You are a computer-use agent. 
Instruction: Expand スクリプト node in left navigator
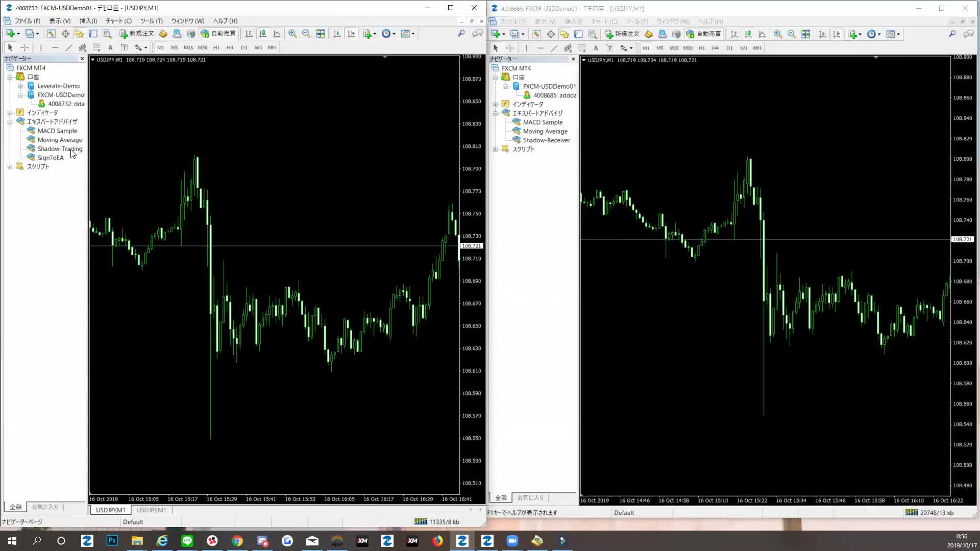pos(10,167)
